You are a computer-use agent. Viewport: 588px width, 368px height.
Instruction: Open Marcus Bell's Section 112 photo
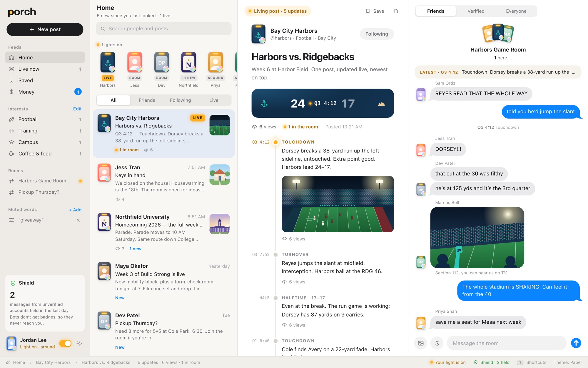pos(477,238)
